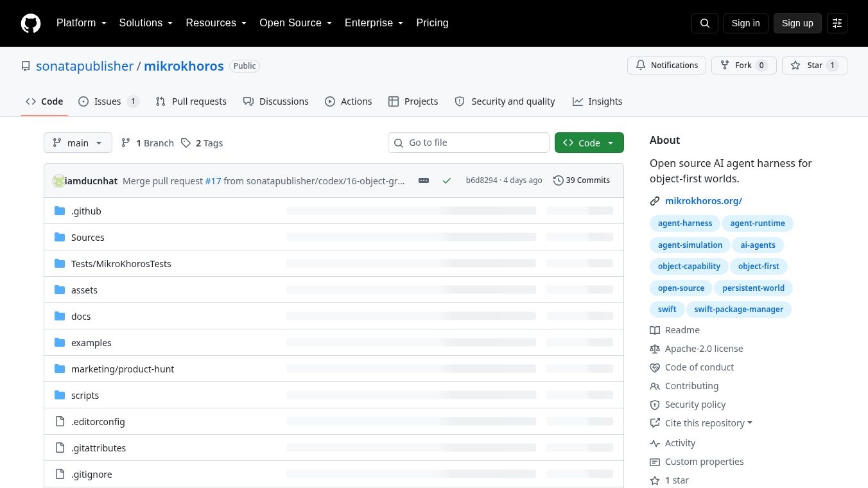Click the Sources folder icon
This screenshot has height=488, width=868.
60,238
